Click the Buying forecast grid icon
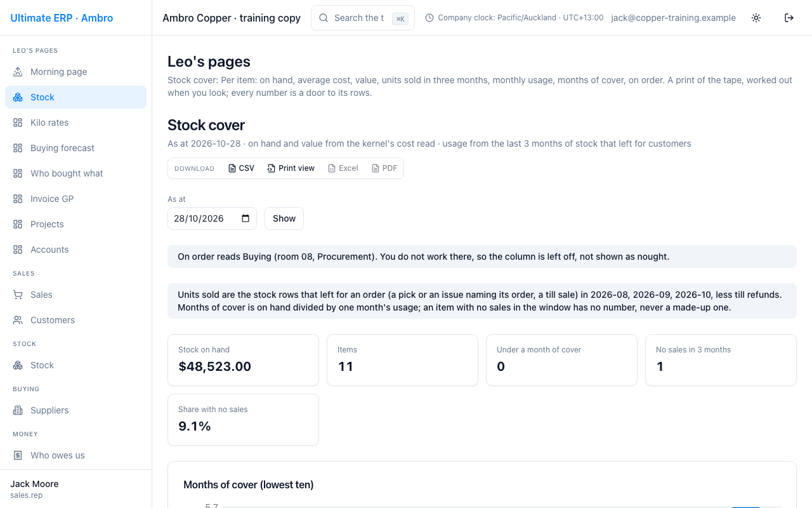This screenshot has height=508, width=812. [18, 148]
